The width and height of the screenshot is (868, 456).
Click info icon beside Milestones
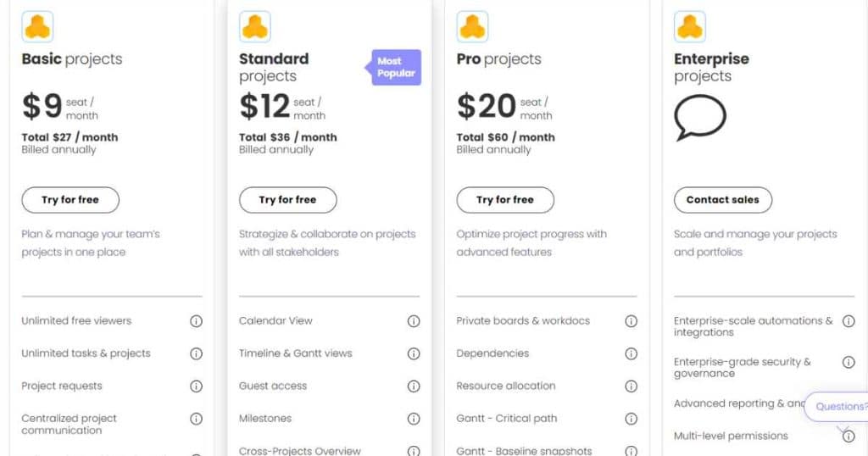(x=414, y=419)
